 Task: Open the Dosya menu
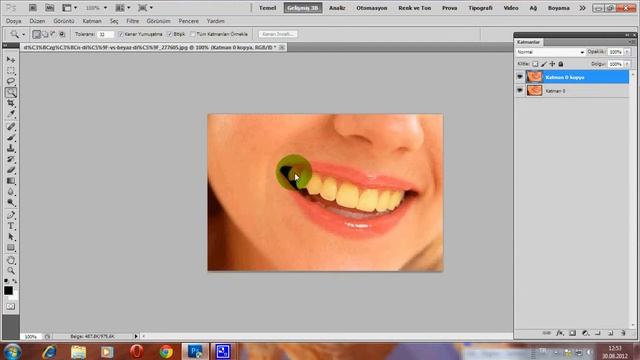pyautogui.click(x=13, y=21)
